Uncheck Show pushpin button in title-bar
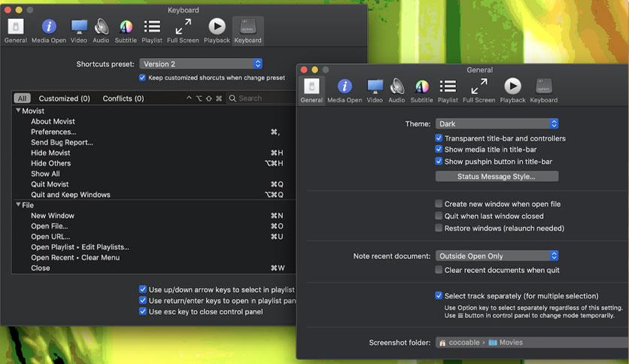This screenshot has width=629, height=364. pos(439,162)
